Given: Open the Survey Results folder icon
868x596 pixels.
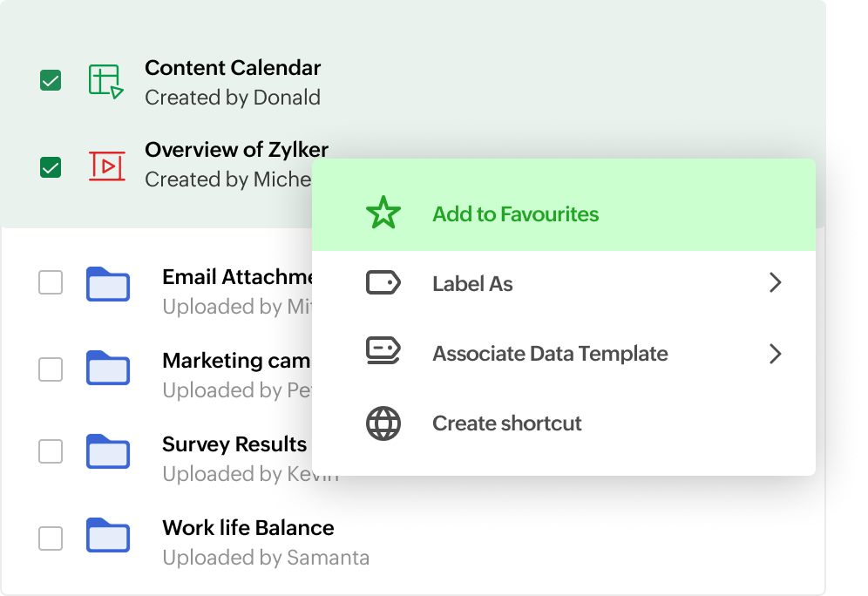Looking at the screenshot, I should [108, 451].
